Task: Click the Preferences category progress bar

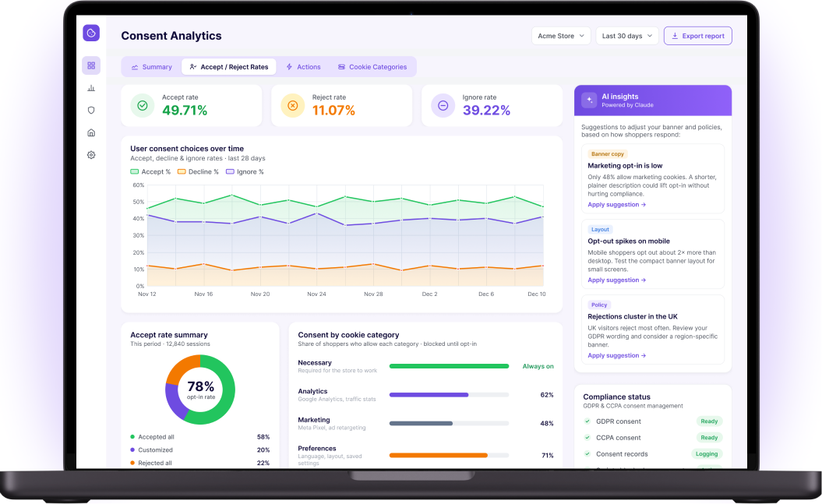Action: click(x=449, y=455)
